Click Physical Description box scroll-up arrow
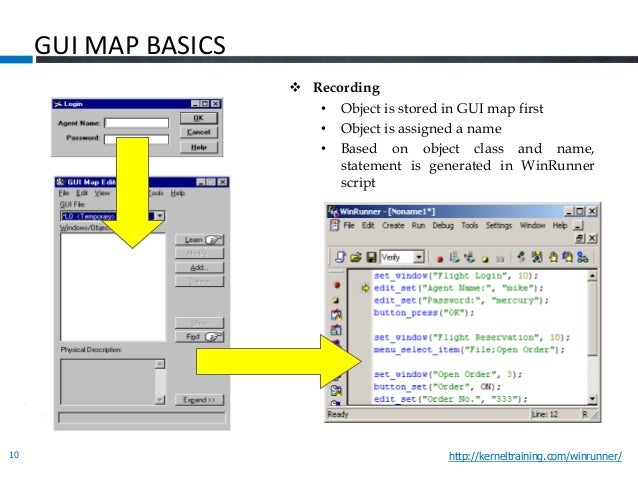638x479 pixels. [160, 364]
